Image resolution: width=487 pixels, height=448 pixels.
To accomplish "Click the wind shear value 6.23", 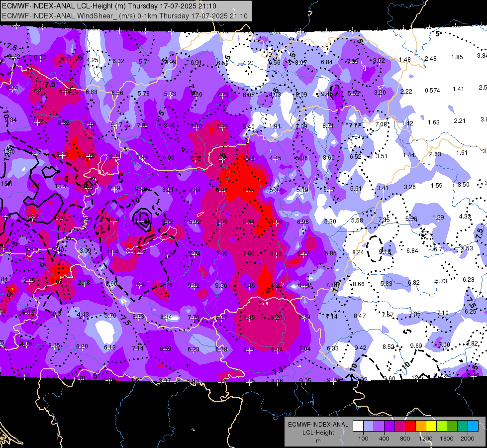I will pyautogui.click(x=193, y=349).
